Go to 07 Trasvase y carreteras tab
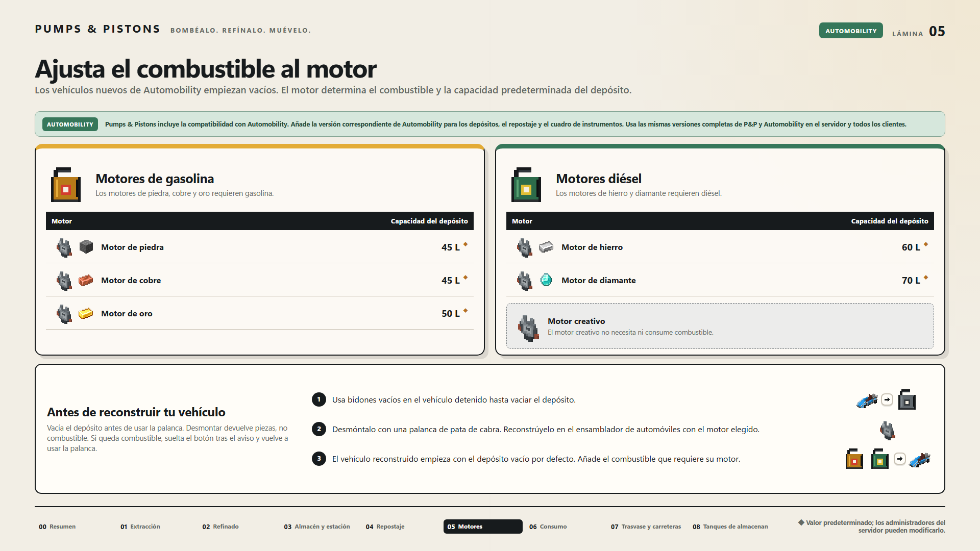 (x=646, y=527)
